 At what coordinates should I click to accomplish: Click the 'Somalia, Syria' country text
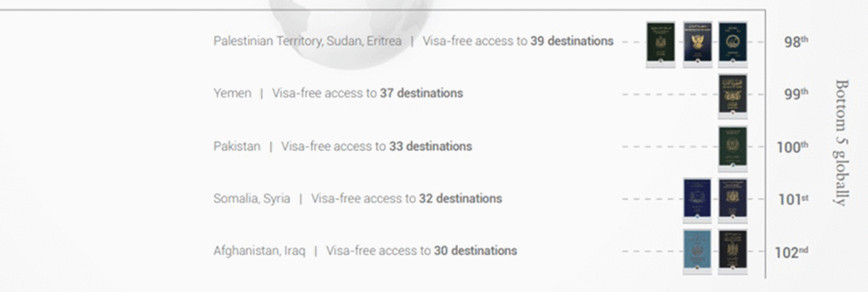point(252,198)
